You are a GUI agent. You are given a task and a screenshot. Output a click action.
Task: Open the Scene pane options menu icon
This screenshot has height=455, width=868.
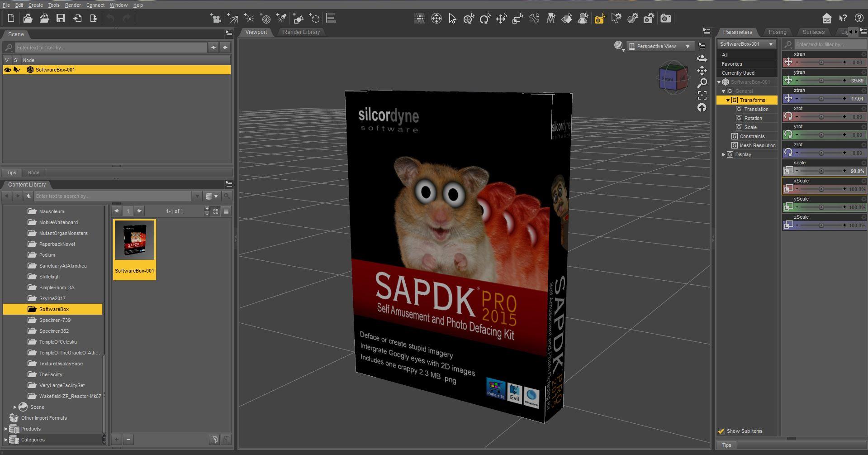[x=229, y=34]
